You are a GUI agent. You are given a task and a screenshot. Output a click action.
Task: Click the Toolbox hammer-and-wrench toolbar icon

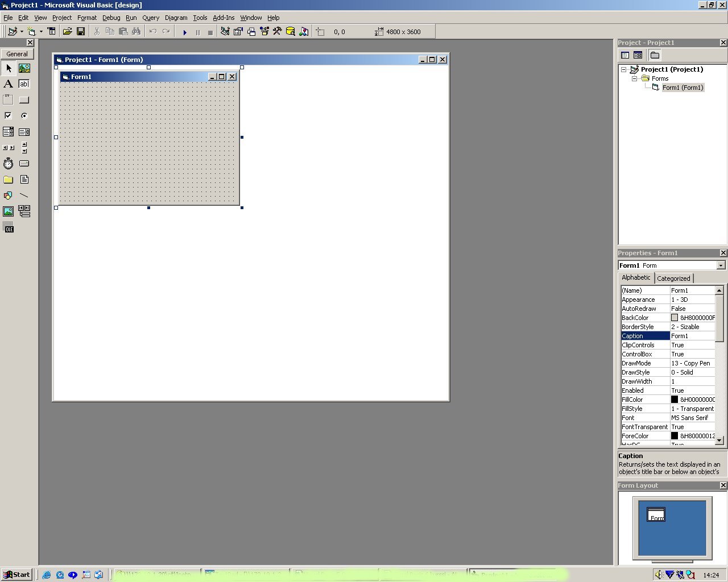278,32
